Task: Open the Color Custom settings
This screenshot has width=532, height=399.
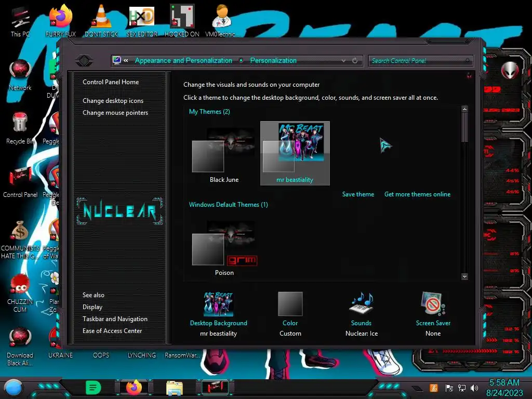Action: (290, 314)
